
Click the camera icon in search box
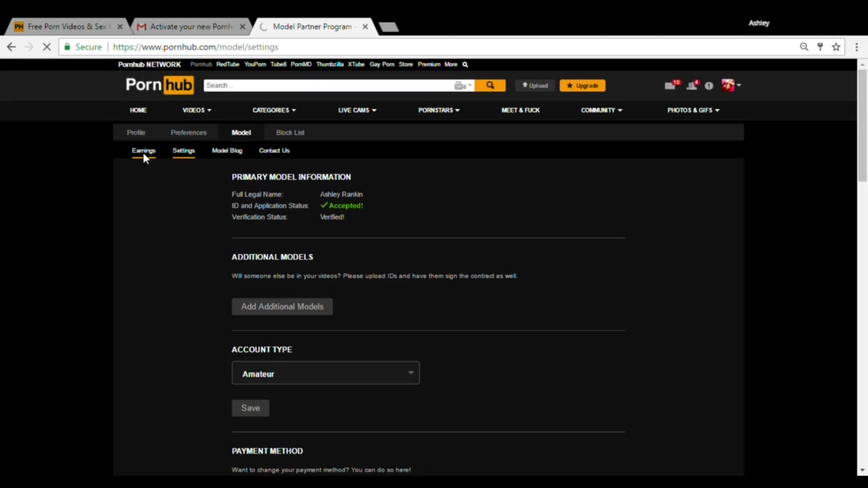click(460, 85)
